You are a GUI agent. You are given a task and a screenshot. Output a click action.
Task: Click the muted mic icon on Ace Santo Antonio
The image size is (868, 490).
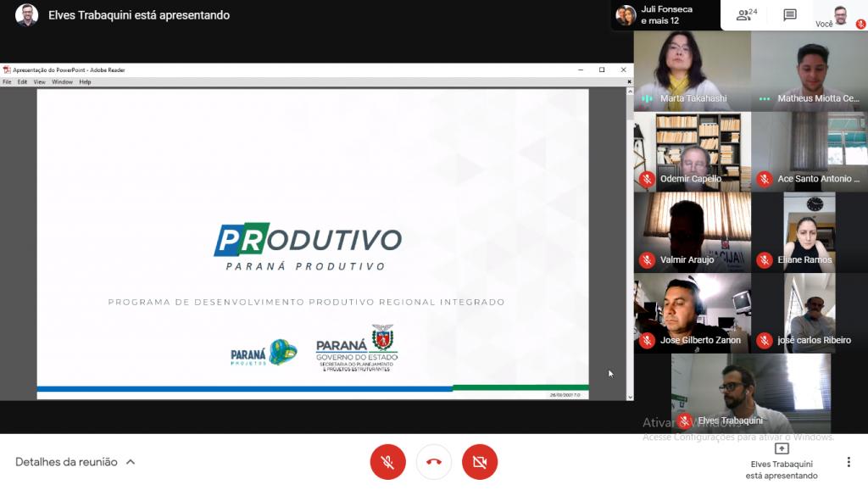(765, 179)
